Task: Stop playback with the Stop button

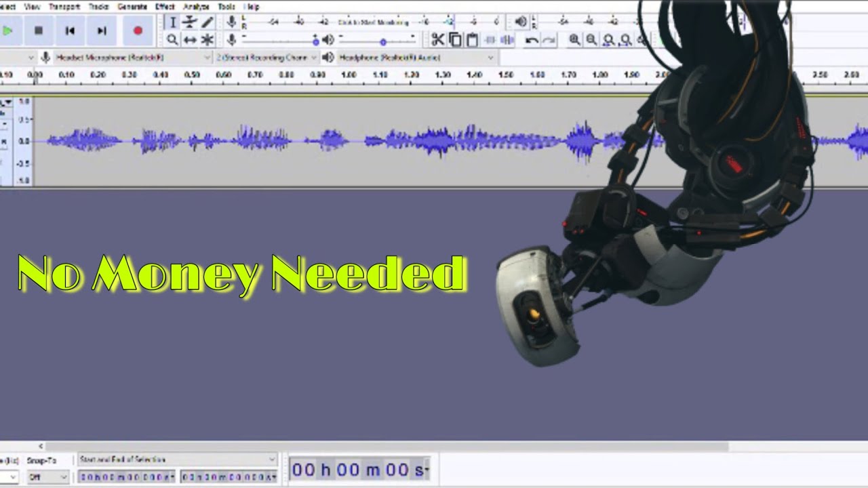Action: coord(39,30)
